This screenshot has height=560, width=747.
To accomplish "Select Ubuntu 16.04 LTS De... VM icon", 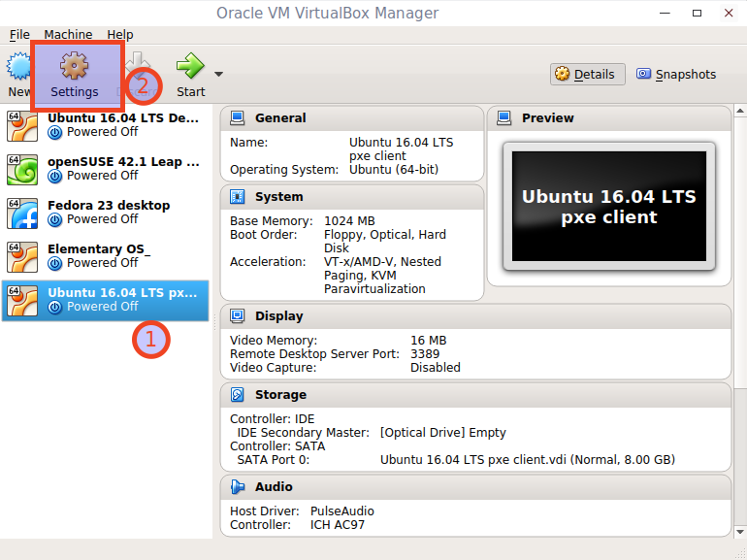I will click(x=22, y=126).
